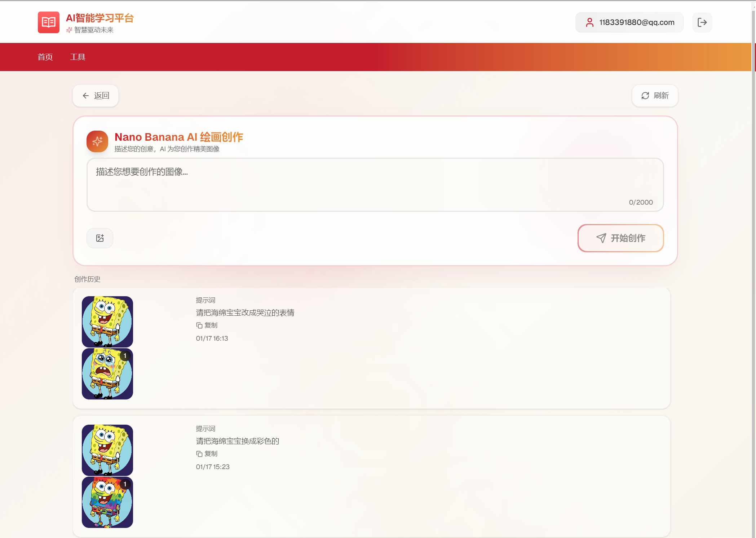Open the 工具 nav menu item
The image size is (756, 538).
[78, 57]
